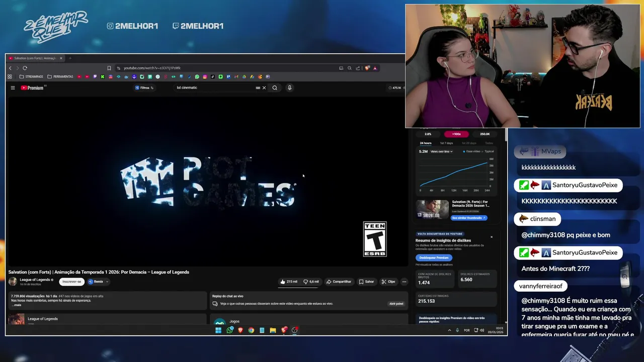Click the Inscrever-se subscribe button
Image resolution: width=644 pixels, height=362 pixels.
point(71,282)
